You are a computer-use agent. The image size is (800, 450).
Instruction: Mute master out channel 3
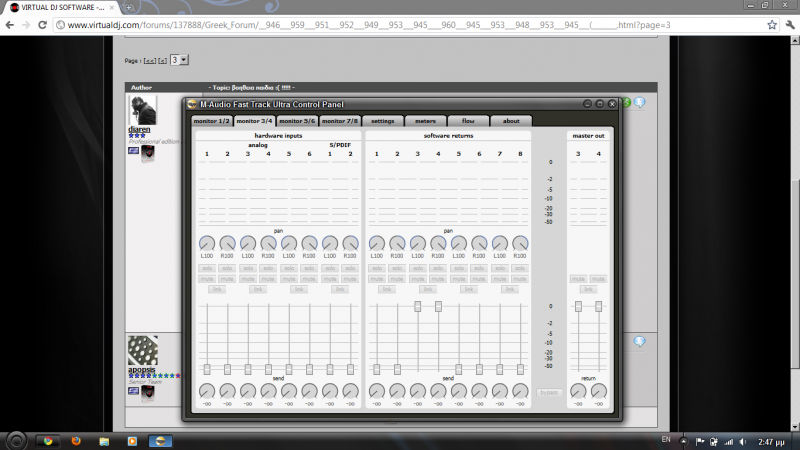(x=578, y=279)
